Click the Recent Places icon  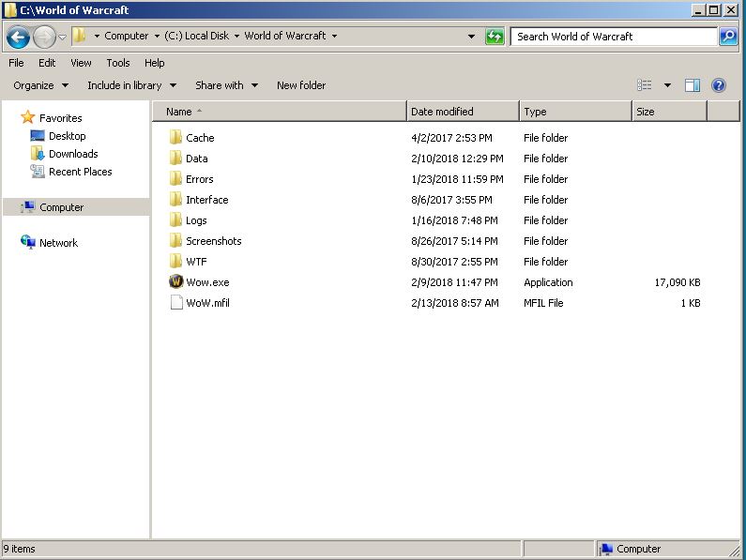(x=38, y=172)
